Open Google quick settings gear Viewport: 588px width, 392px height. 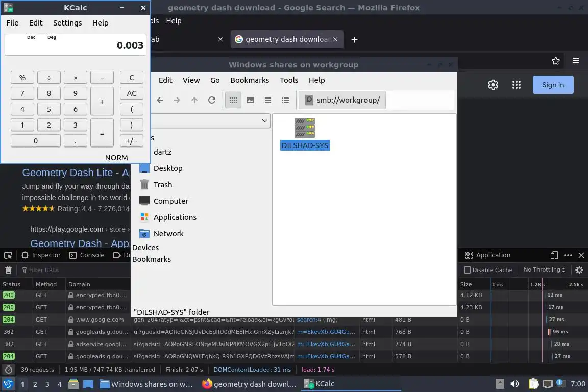coord(493,85)
